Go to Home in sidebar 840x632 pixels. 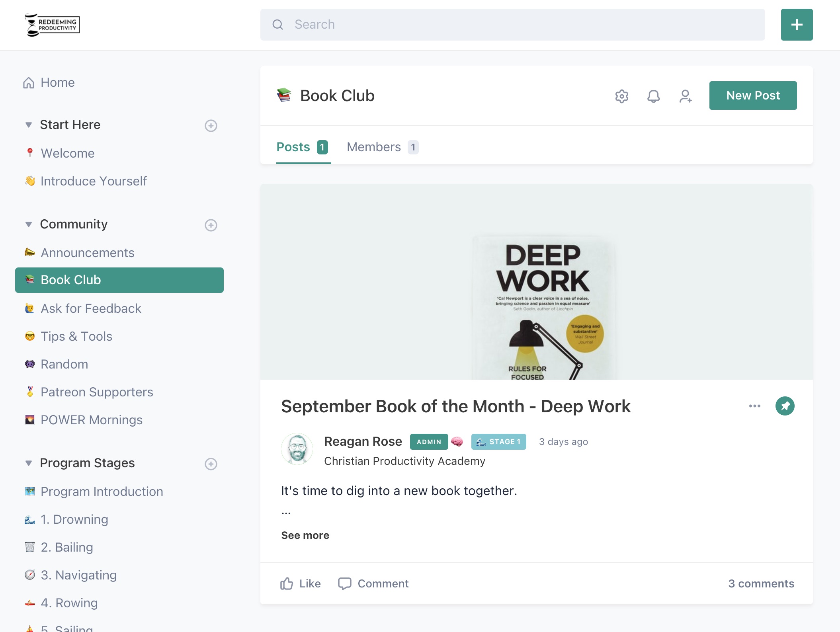pyautogui.click(x=58, y=83)
